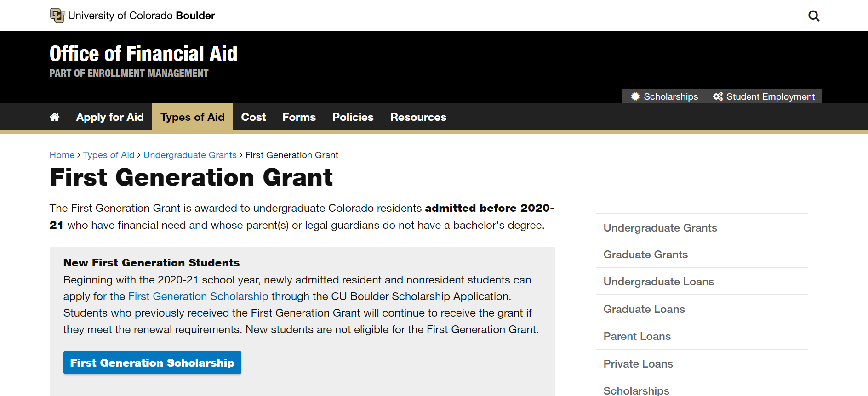Select the Types of Aid tab
Screen dimensions: 868x396
pos(192,117)
